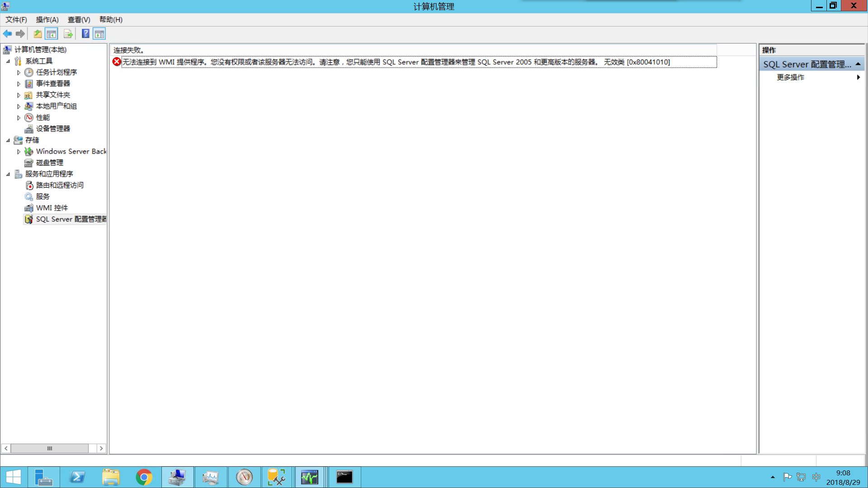
Task: Collapse the 存储 tree branch
Action: pyautogui.click(x=8, y=140)
